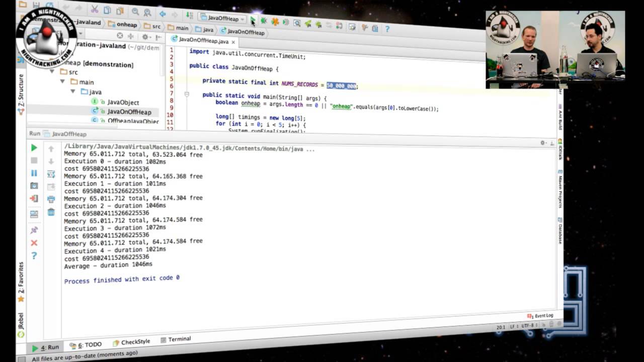Click the Restore Layout icon in Run panel
The image size is (644, 362).
pyautogui.click(x=34, y=214)
